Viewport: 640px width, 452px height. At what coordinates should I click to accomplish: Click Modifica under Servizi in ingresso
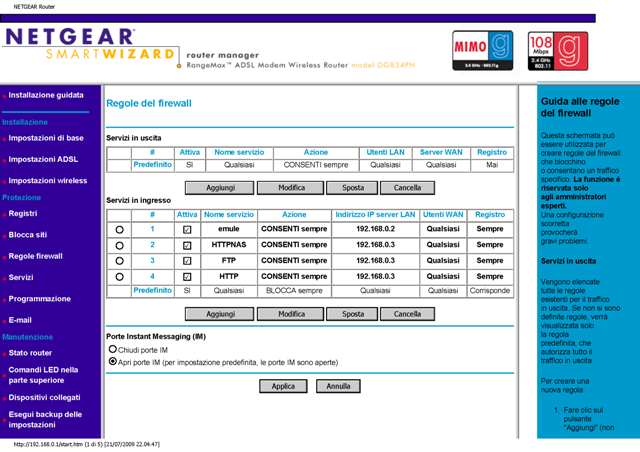291,314
